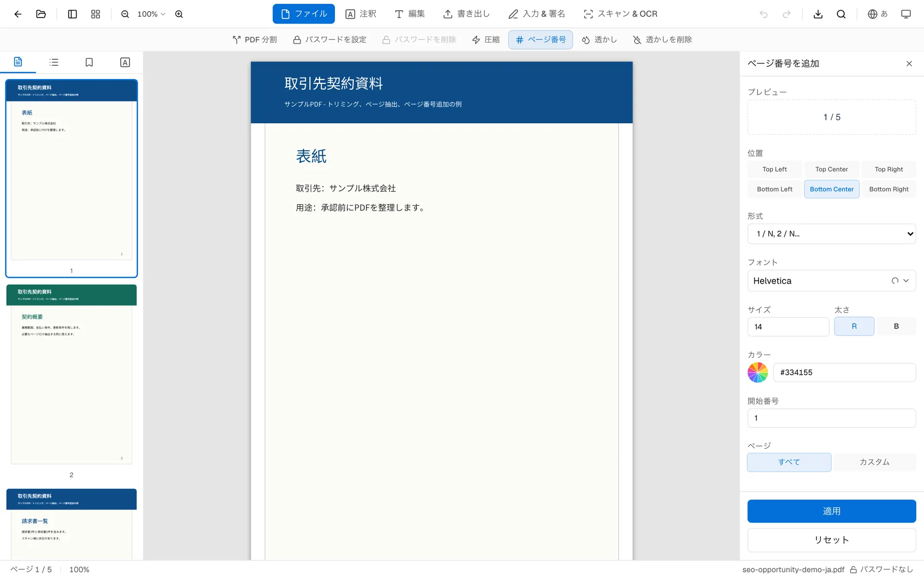This screenshot has height=578, width=924.
Task: Select page 1 thumbnail
Action: pos(72,178)
